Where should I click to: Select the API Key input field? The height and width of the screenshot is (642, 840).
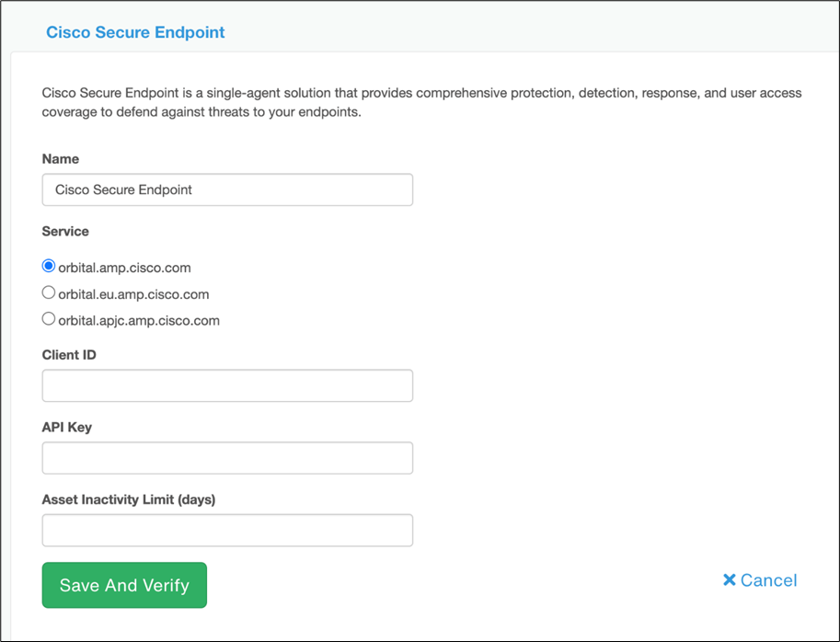(226, 457)
